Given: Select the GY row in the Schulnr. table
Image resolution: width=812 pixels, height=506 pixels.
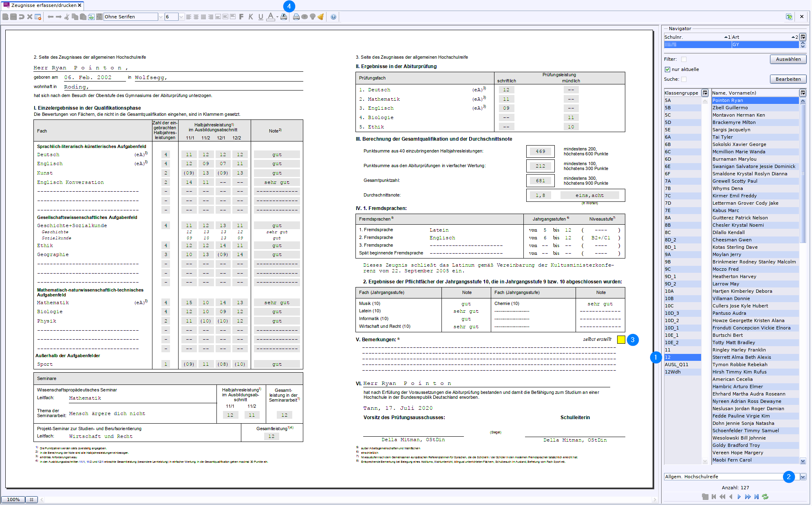Looking at the screenshot, I should click(x=731, y=44).
